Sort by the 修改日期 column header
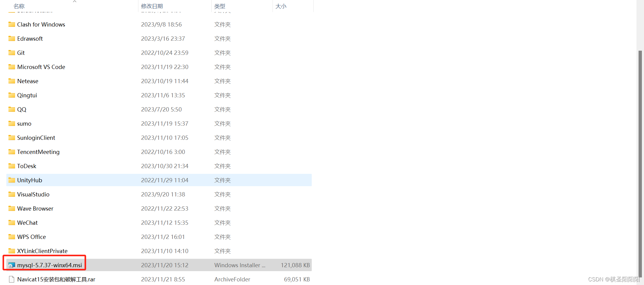 tap(152, 6)
